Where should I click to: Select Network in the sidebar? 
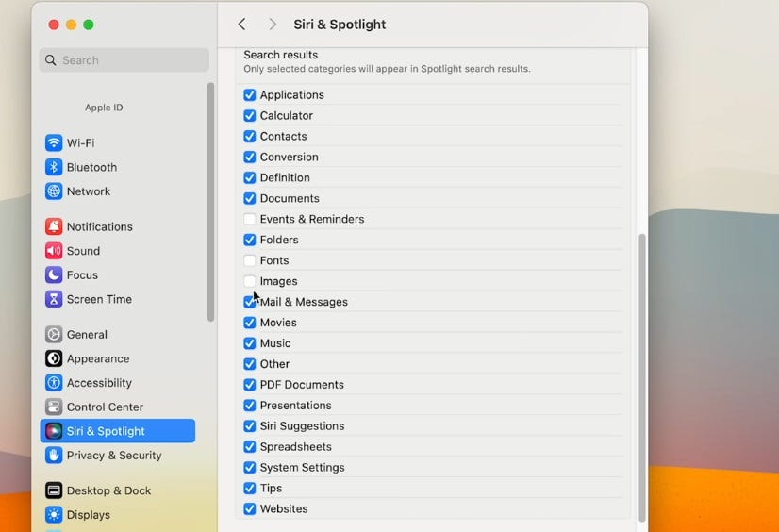(x=118, y=191)
